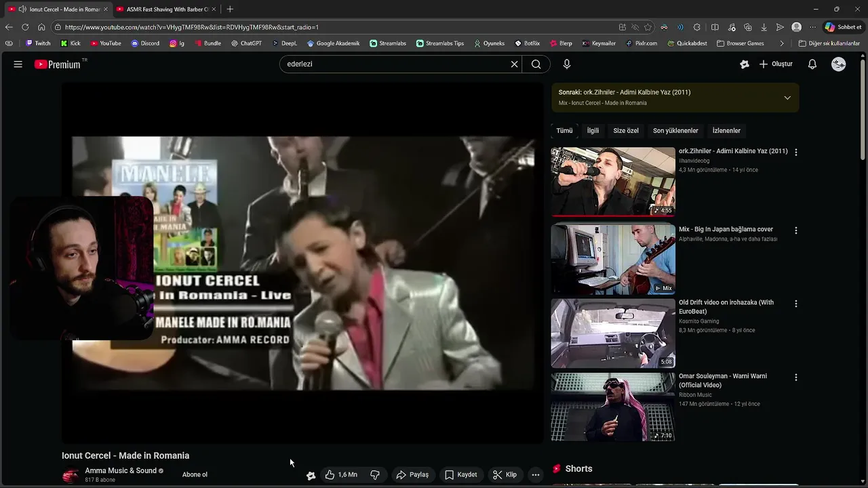Image resolution: width=868 pixels, height=488 pixels.
Task: Toggle browser split screen icon
Action: tap(715, 27)
